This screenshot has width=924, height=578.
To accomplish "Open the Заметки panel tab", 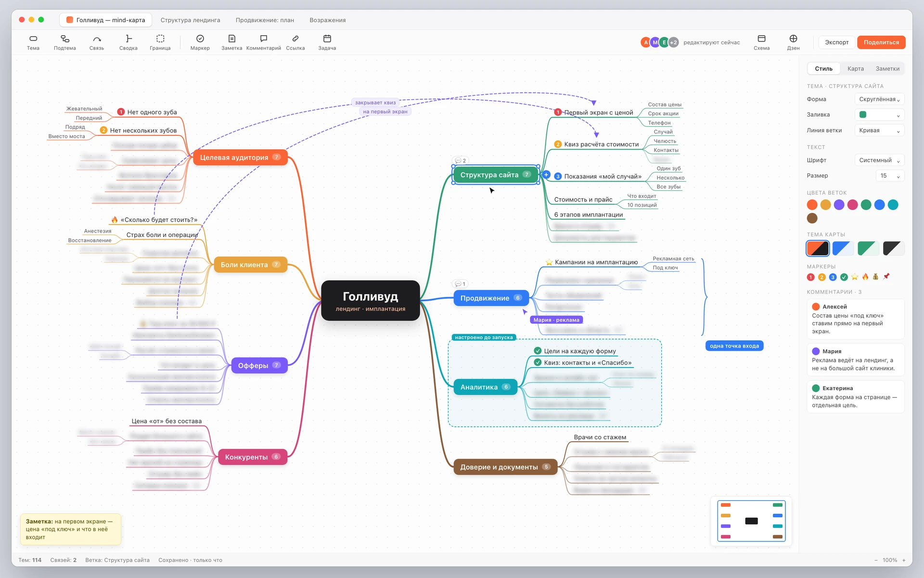I will [x=887, y=69].
